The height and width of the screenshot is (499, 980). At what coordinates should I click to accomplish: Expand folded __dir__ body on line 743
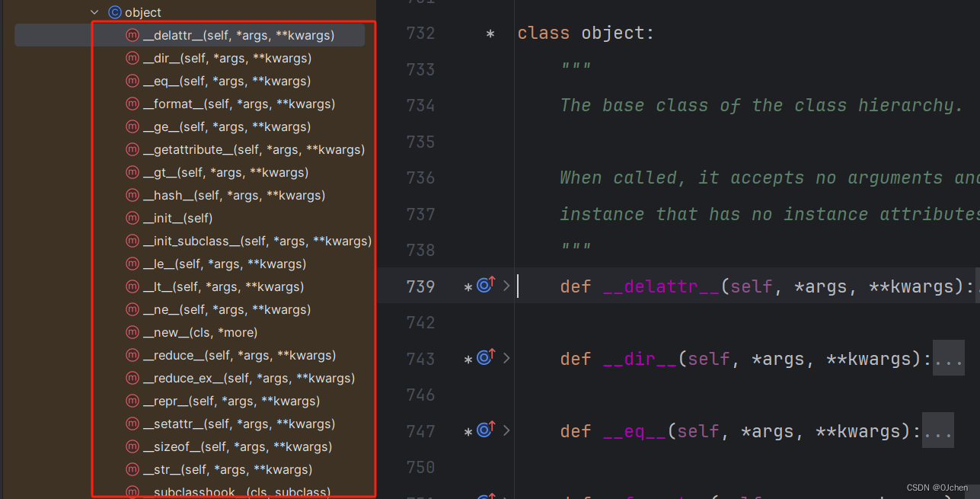[x=506, y=359]
